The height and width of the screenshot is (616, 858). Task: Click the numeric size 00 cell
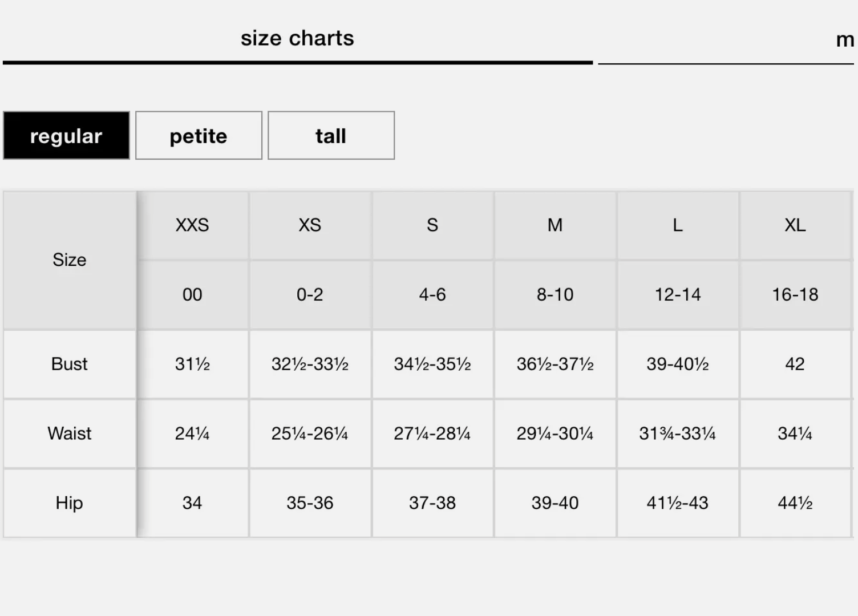coord(192,295)
